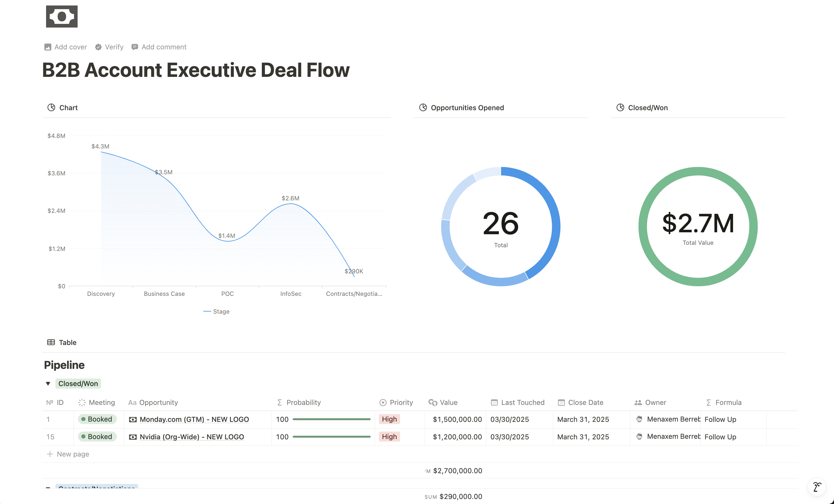Toggle Booked status on Nvidia row

[97, 437]
